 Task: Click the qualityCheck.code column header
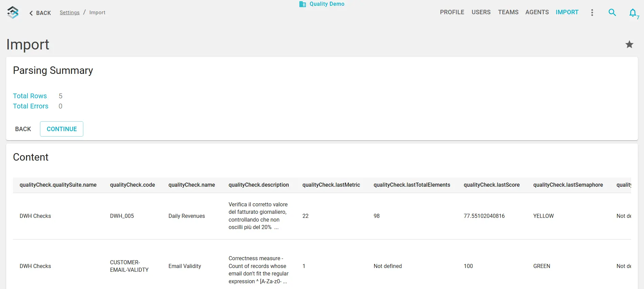[x=132, y=185]
